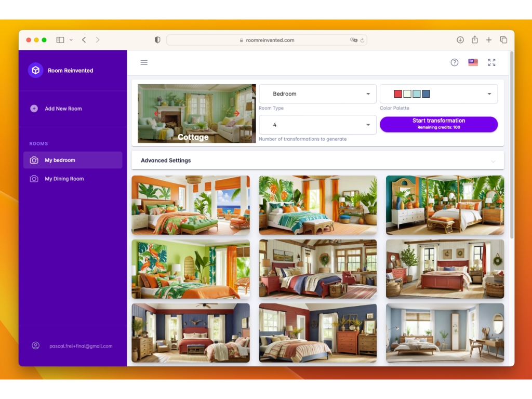532x399 pixels.
Task: Click the camera icon next to My Dining Room
Action: 34,179
